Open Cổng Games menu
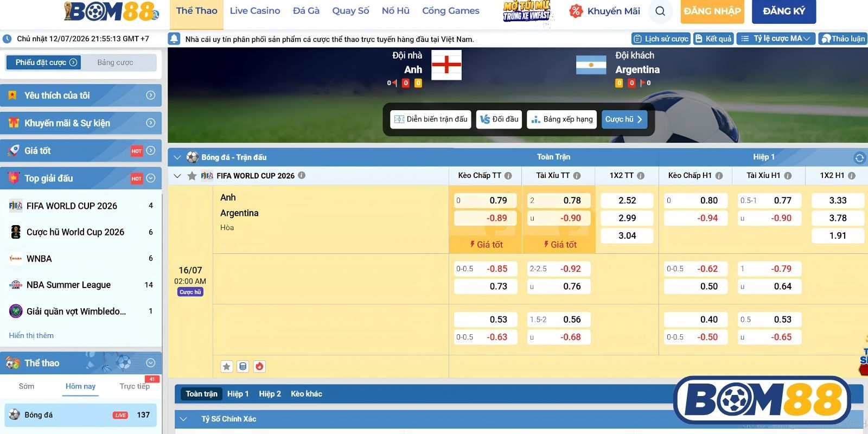This screenshot has width=868, height=434. coord(451,11)
